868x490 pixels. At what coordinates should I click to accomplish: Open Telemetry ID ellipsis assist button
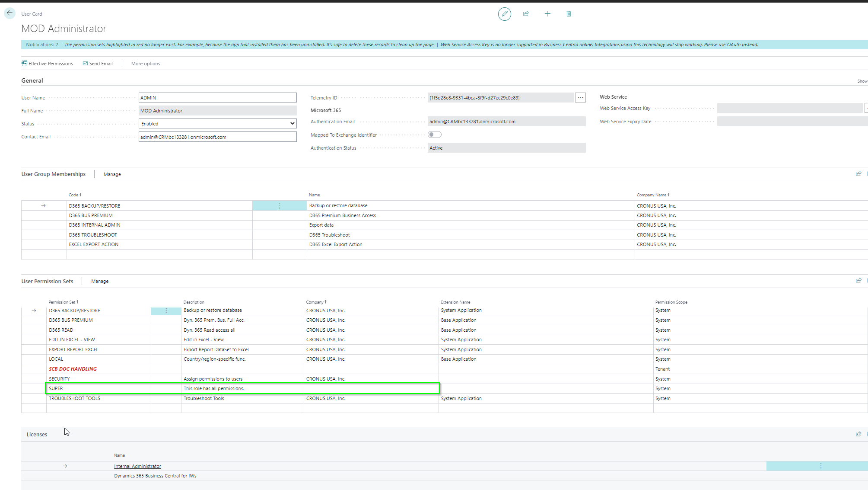pos(580,98)
